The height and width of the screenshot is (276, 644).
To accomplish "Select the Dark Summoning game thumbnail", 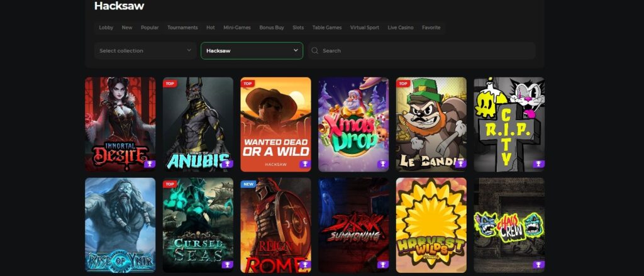I will pos(353,225).
